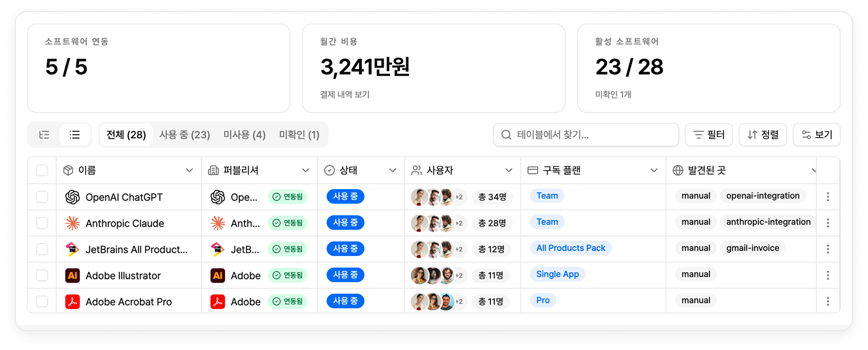Viewport: 868px width, 350px height.
Task: Expand the 사용자 column dropdown arrow
Action: click(509, 171)
